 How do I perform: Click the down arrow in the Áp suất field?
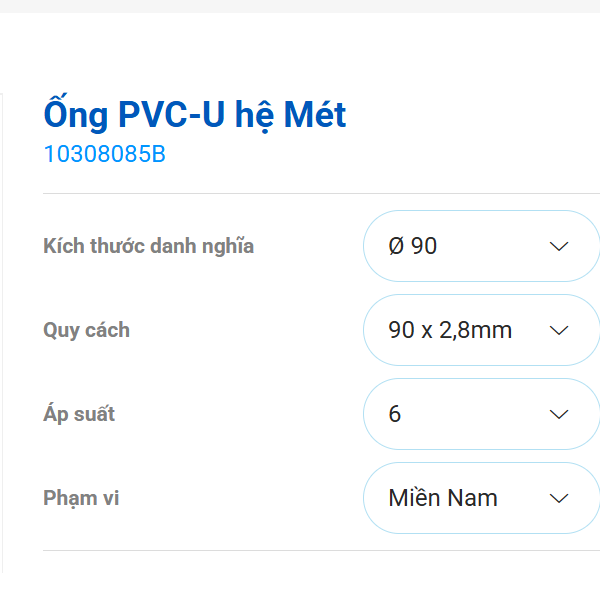[x=559, y=414]
